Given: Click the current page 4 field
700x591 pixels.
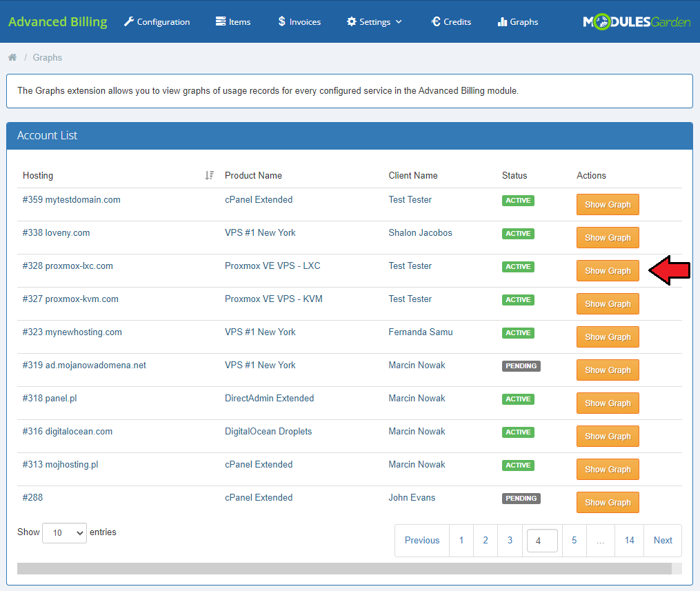Looking at the screenshot, I should click(542, 541).
